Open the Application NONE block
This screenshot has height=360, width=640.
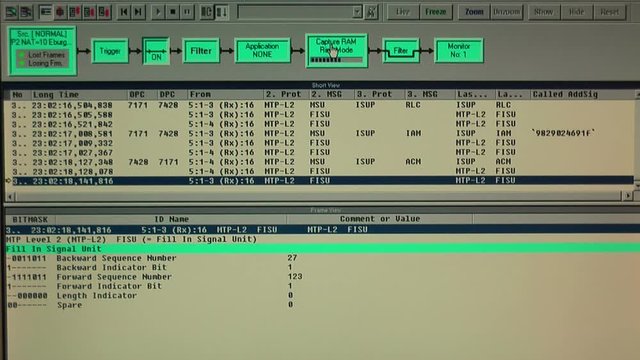262,51
